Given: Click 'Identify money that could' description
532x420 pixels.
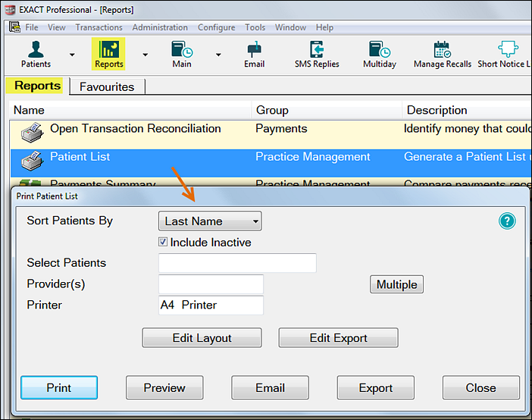Looking at the screenshot, I should [468, 128].
